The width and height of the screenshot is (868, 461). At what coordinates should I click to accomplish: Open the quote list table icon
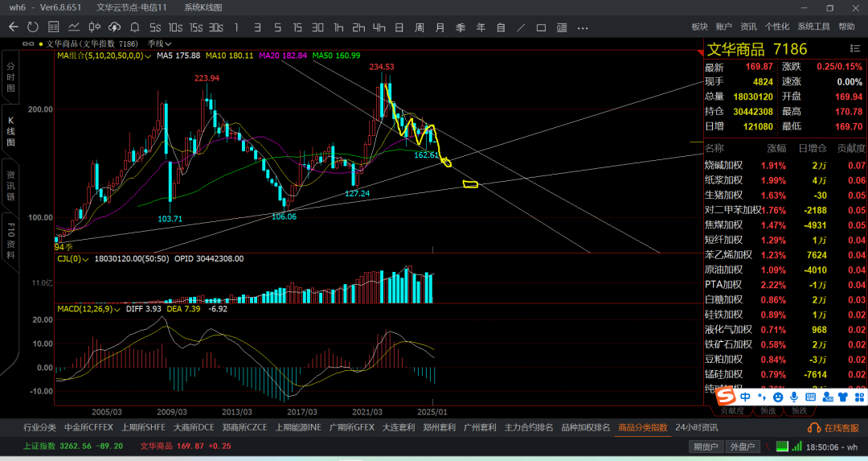[53, 27]
